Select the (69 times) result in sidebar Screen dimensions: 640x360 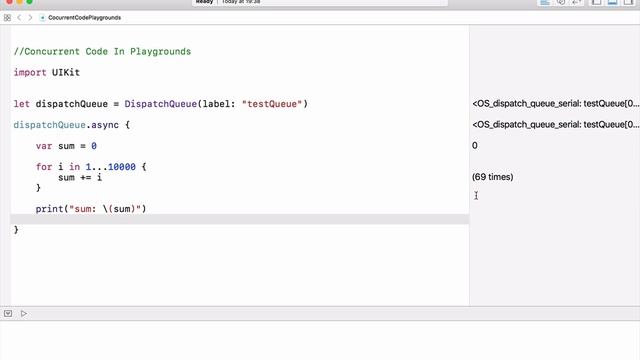point(493,177)
